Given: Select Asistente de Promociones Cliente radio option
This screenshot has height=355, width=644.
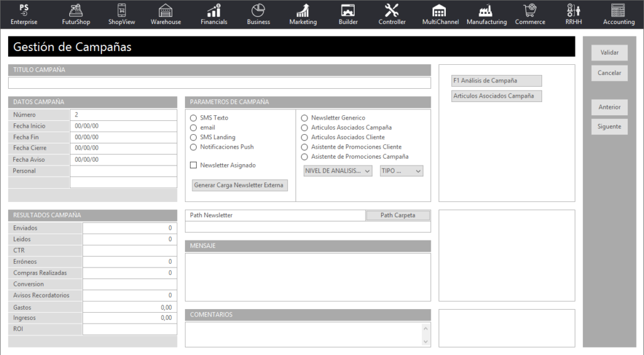Looking at the screenshot, I should 304,147.
